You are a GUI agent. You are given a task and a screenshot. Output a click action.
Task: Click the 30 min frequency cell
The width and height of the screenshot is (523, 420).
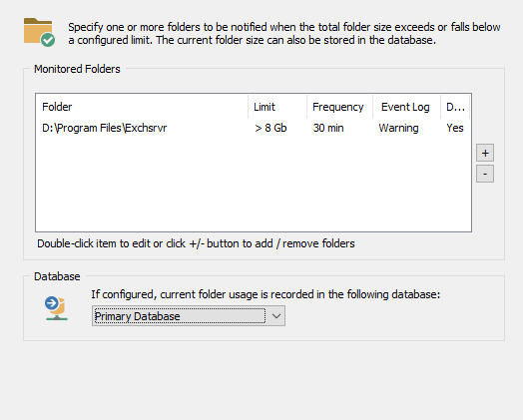tap(328, 128)
